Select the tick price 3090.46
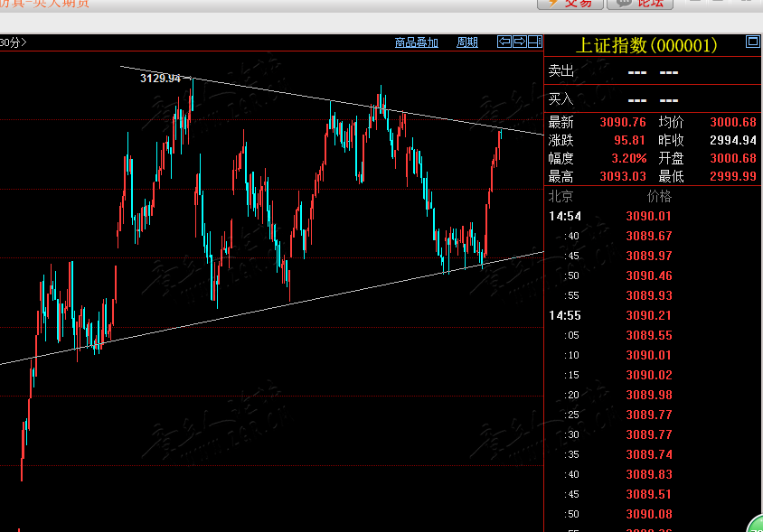Image resolution: width=763 pixels, height=532 pixels. (x=649, y=276)
